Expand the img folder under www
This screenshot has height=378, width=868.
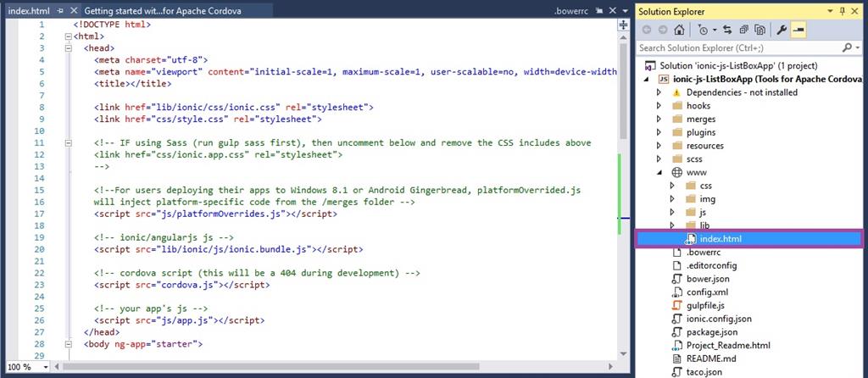[x=672, y=198]
